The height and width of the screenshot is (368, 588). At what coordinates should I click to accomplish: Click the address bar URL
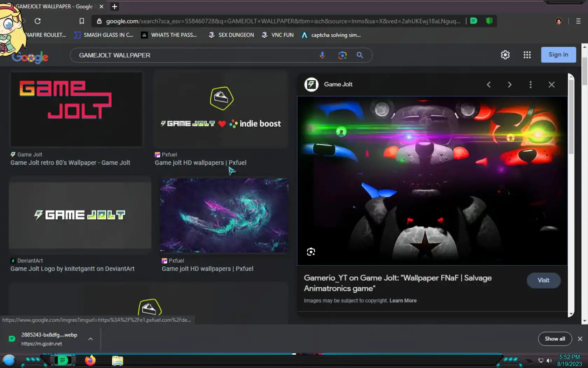point(283,21)
